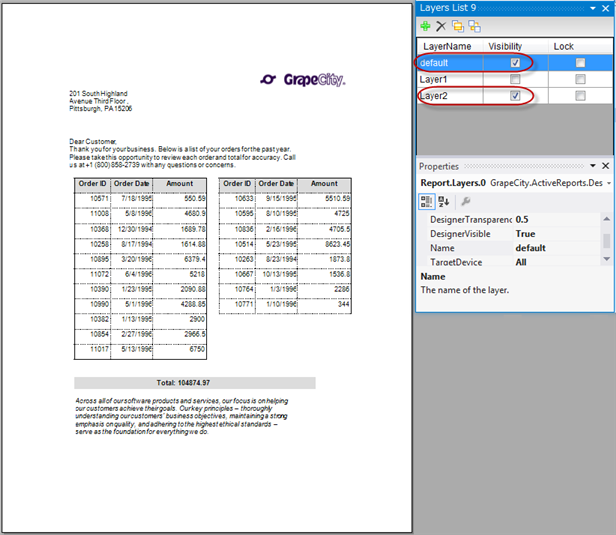The width and height of the screenshot is (616, 535).
Task: Edit TargetDevice value All
Action: click(x=557, y=262)
